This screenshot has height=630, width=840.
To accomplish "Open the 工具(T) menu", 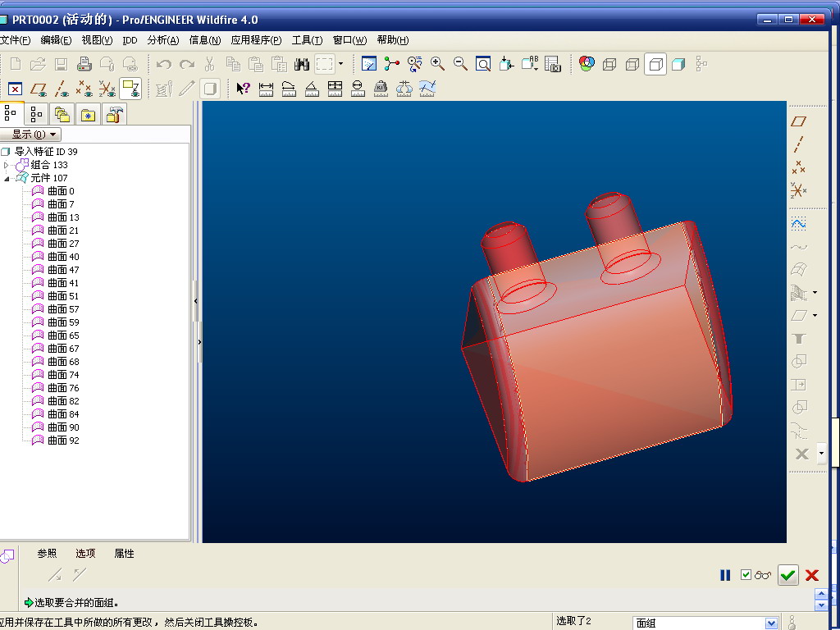I will [307, 40].
